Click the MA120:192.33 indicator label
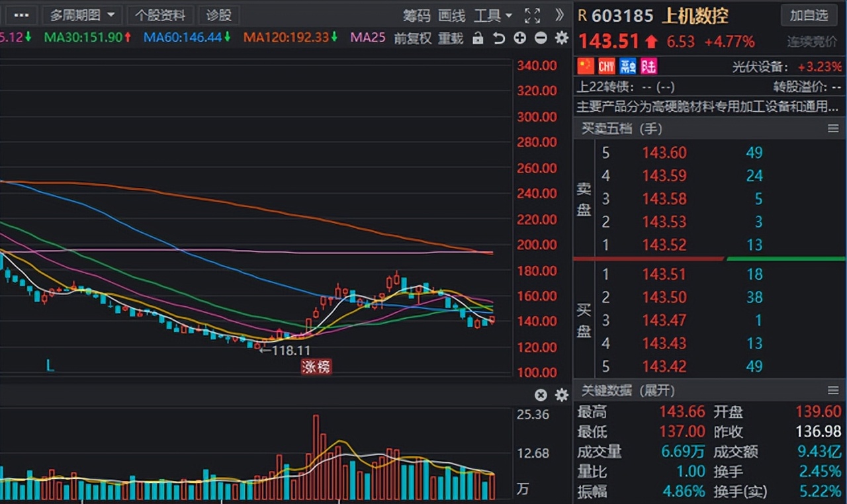Viewport: 847px width, 504px height. [290, 38]
